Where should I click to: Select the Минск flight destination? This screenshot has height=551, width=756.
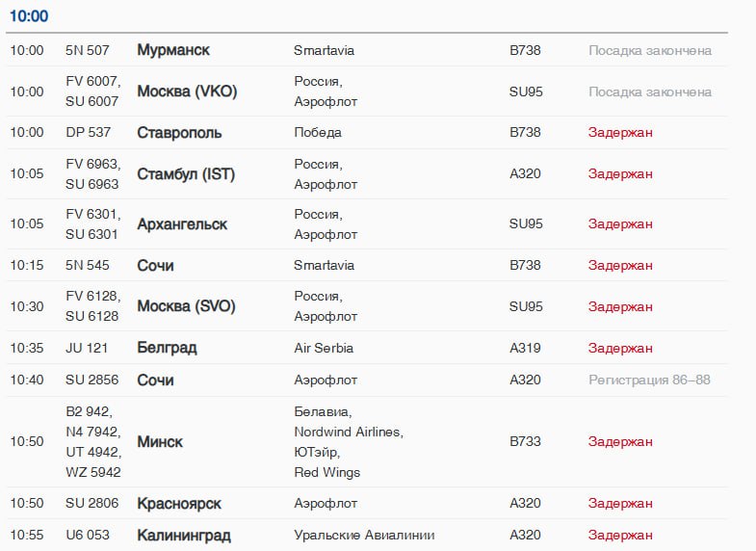[160, 442]
